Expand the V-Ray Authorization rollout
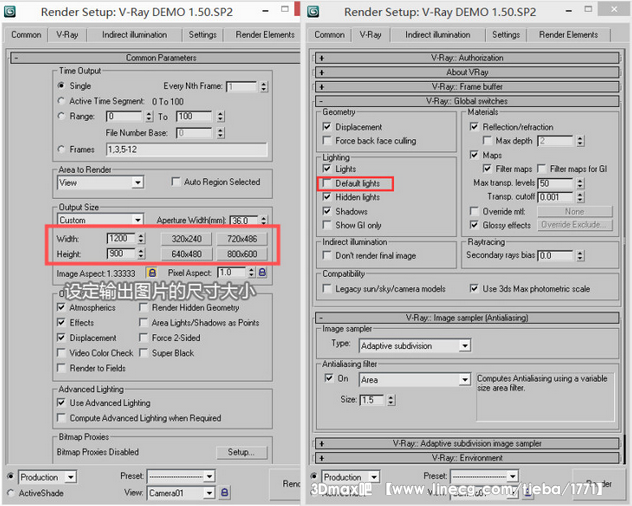 point(467,58)
